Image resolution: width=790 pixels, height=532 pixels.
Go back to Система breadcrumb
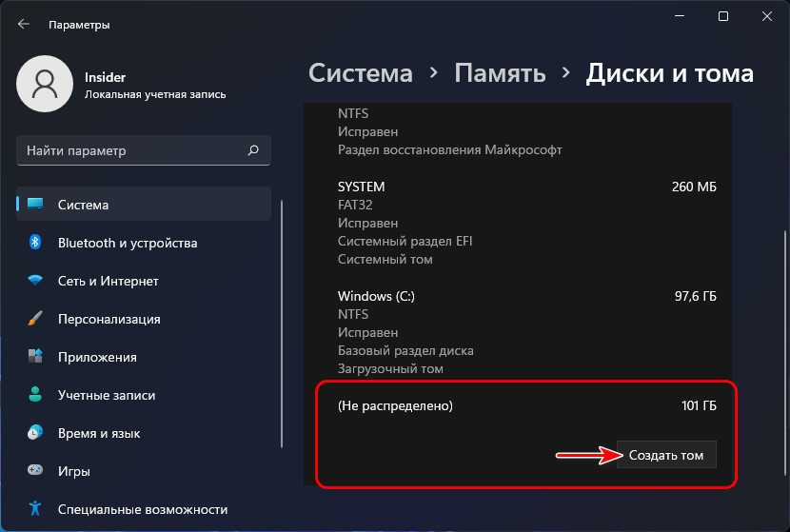(x=360, y=73)
